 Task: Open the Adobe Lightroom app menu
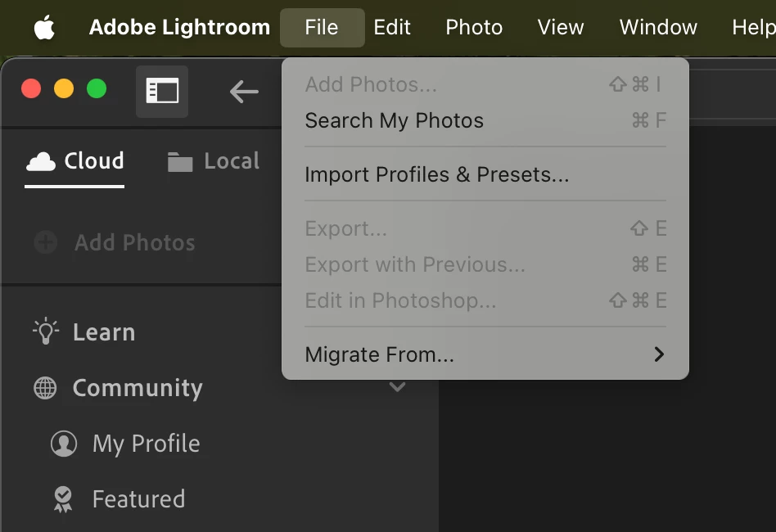(179, 27)
